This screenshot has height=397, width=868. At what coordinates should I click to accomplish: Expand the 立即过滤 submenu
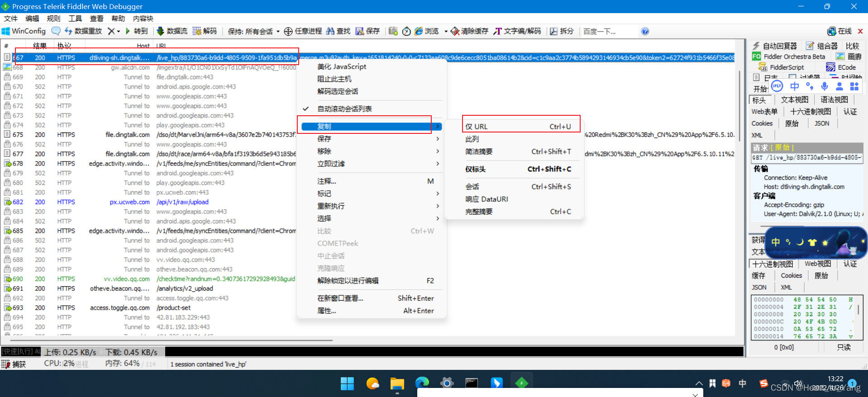pyautogui.click(x=371, y=164)
